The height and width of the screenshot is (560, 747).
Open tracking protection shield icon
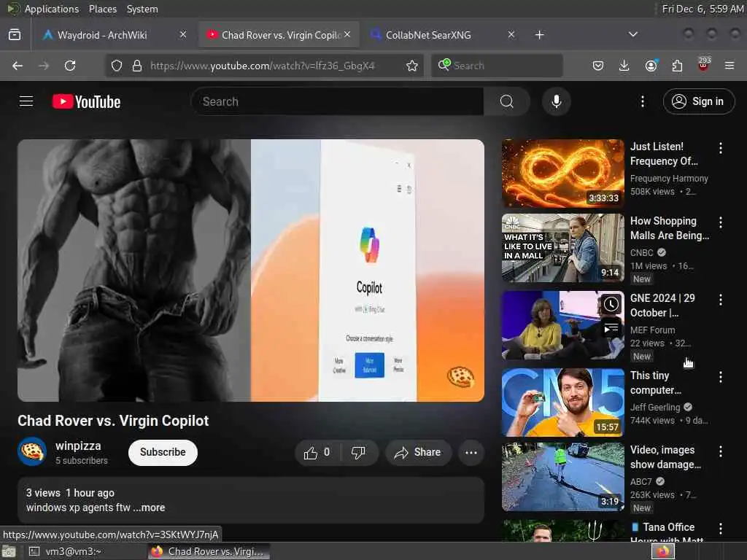pos(116,66)
